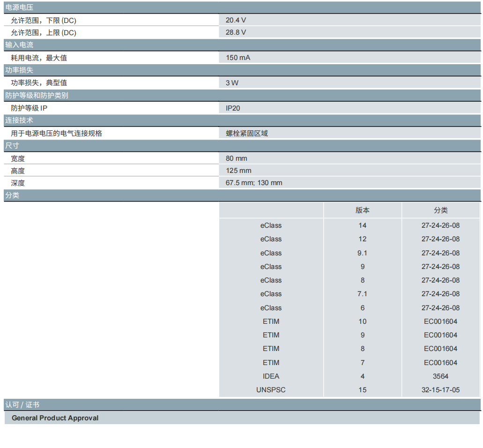Image resolution: width=483 pixels, height=448 pixels.
Task: Click the 电源电压 section header
Action: point(19,7)
